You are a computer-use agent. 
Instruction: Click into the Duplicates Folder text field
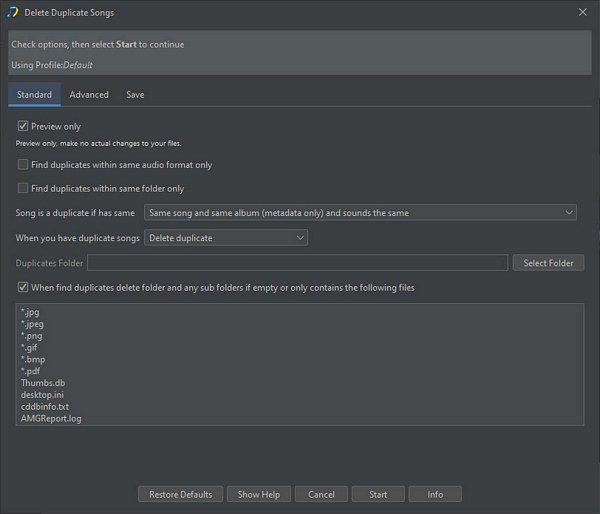297,263
